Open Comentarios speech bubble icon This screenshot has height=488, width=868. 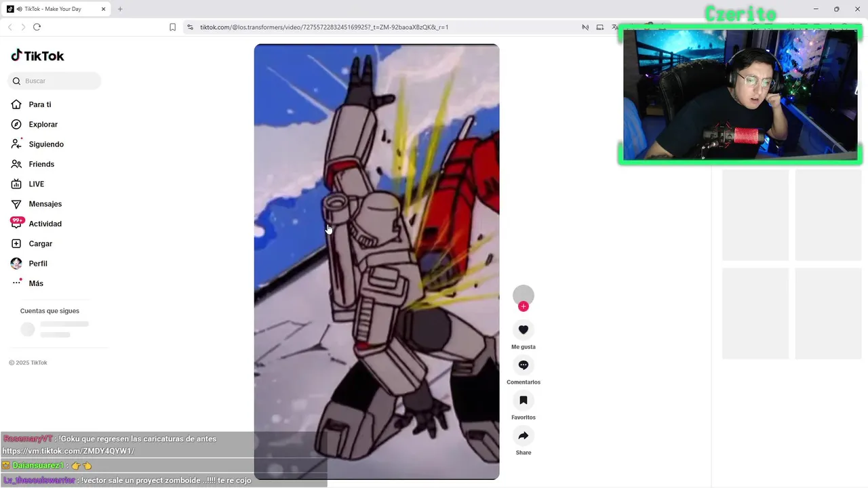[523, 365]
